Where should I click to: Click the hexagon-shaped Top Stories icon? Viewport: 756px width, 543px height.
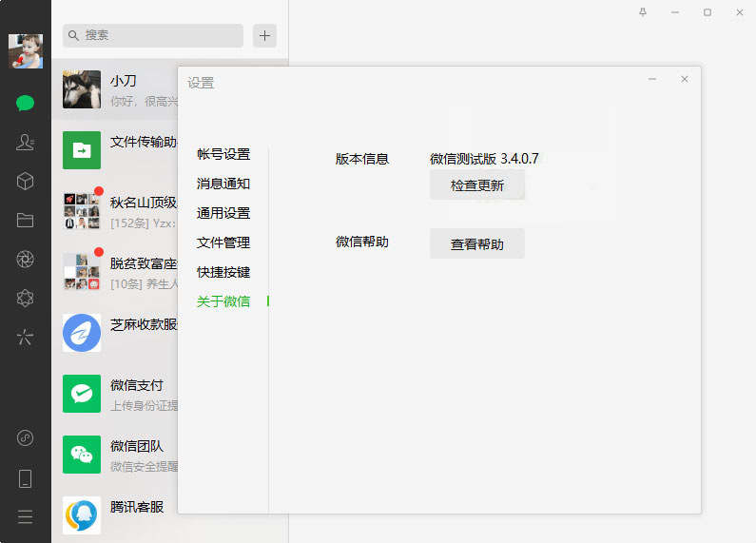point(26,299)
